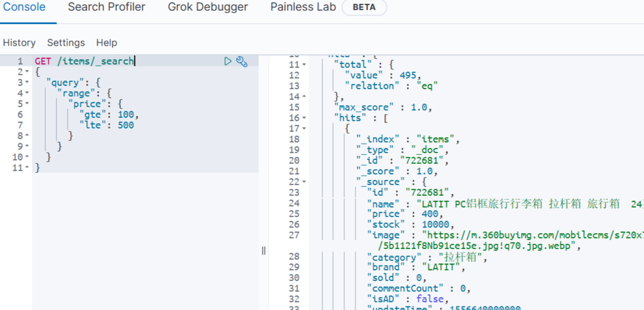Open the Painless Lab tab
644x310 pixels.
point(303,7)
